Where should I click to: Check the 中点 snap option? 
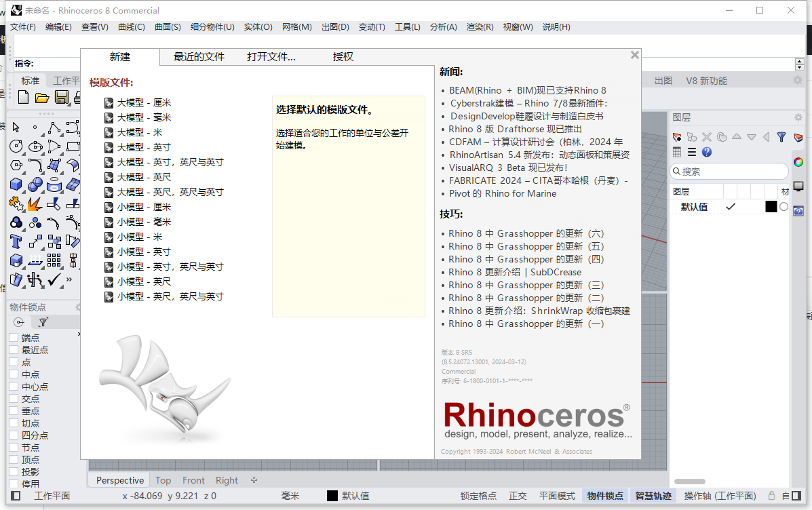[x=14, y=374]
